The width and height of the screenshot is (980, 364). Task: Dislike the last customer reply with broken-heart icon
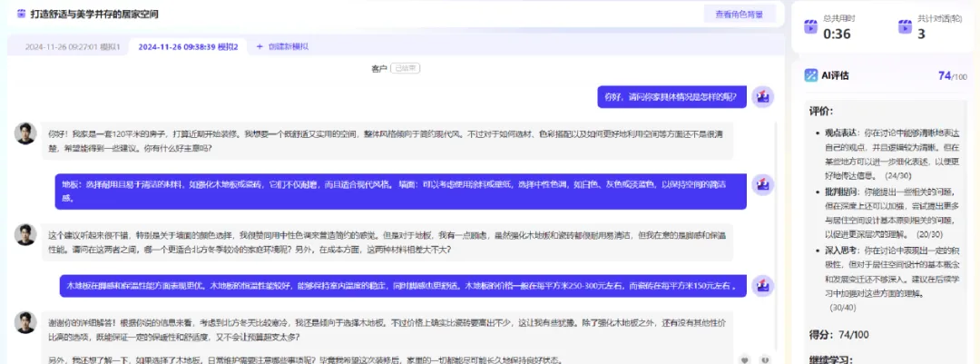pyautogui.click(x=765, y=359)
